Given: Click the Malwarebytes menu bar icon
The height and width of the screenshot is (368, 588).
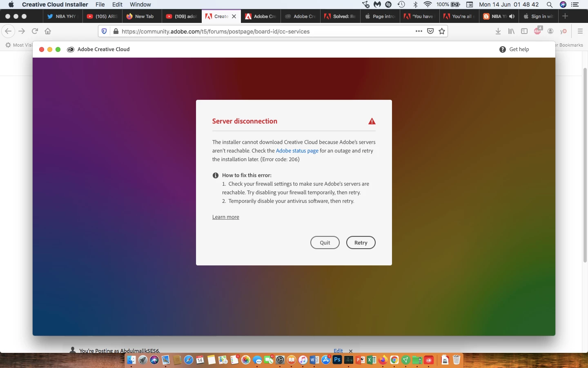Looking at the screenshot, I should [x=377, y=4].
